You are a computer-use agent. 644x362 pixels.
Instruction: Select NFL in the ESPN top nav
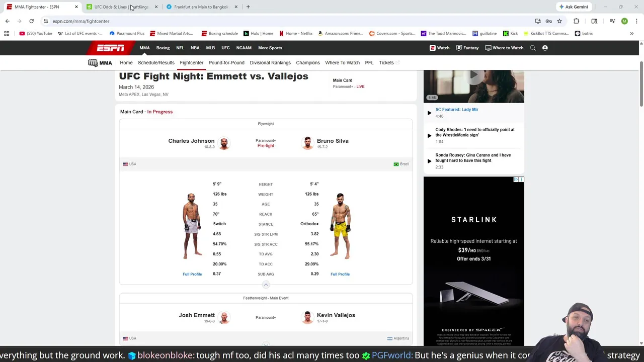click(180, 48)
